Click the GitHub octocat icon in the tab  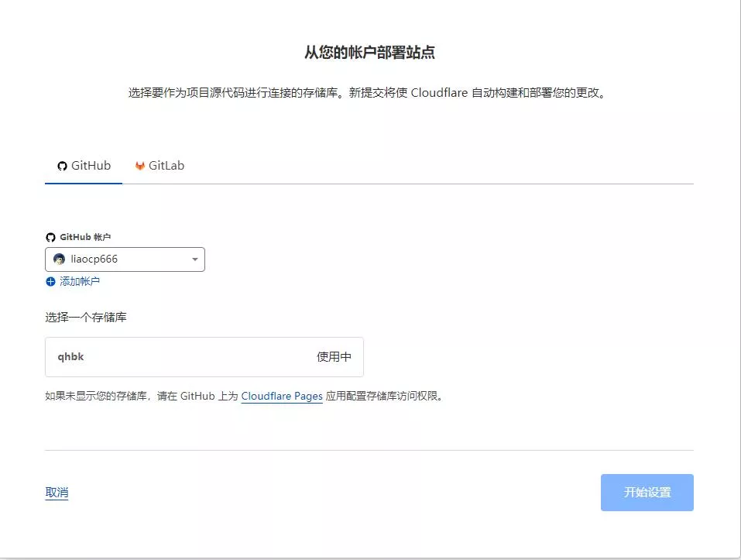tap(63, 166)
